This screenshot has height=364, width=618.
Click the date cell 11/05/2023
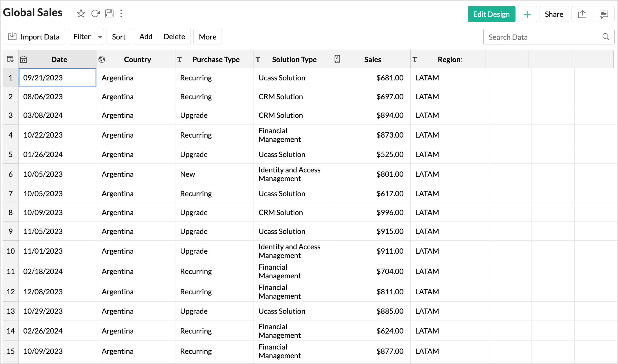pyautogui.click(x=58, y=231)
